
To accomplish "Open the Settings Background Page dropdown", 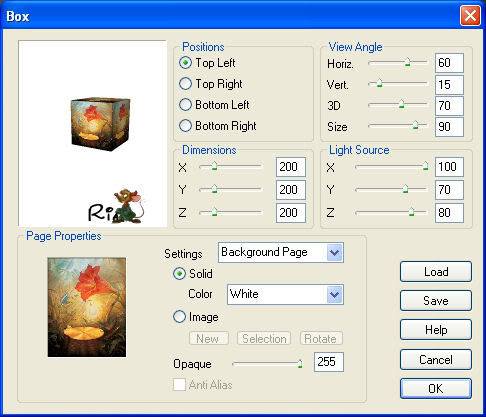I will (x=281, y=252).
